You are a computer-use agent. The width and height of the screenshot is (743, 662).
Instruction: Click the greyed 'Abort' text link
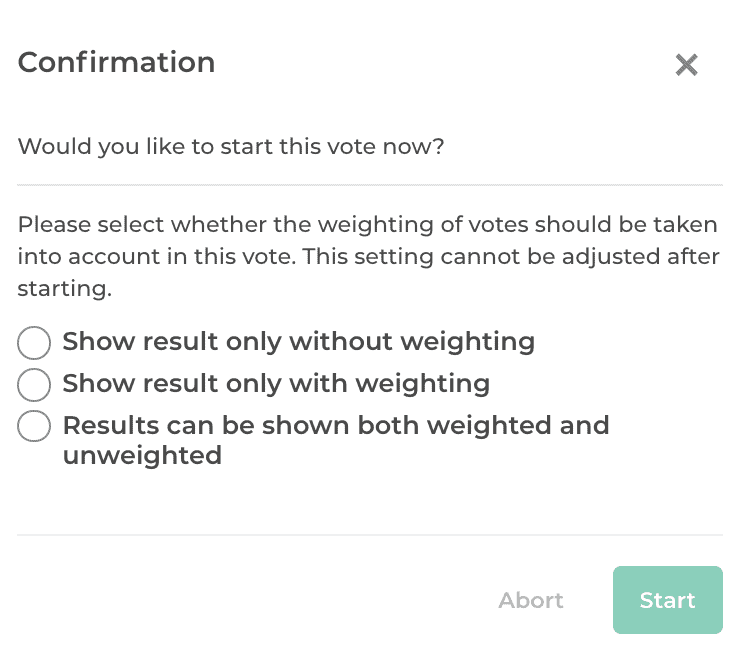[531, 600]
